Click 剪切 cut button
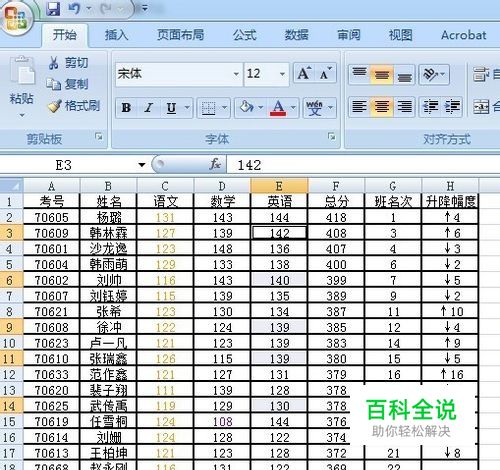This screenshot has width=500, height=470. coord(68,62)
